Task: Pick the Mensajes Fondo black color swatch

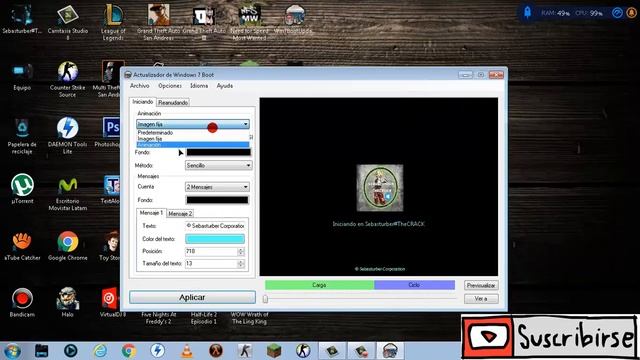Action: tap(217, 200)
